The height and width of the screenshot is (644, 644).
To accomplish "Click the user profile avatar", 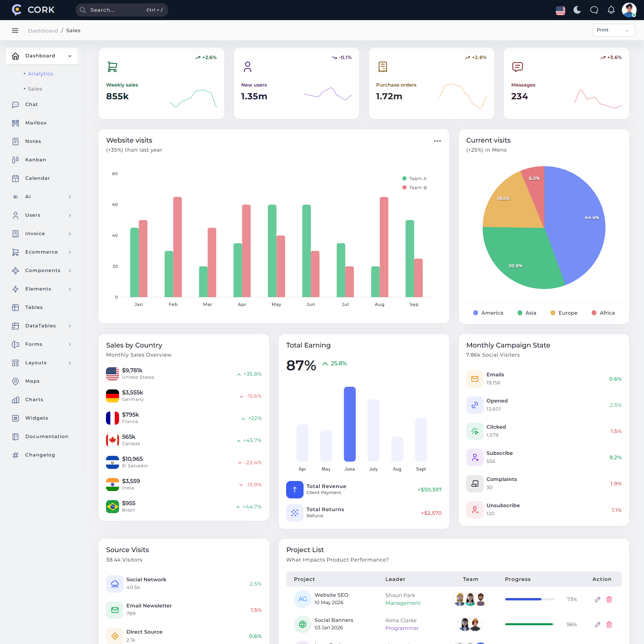I will click(x=629, y=10).
